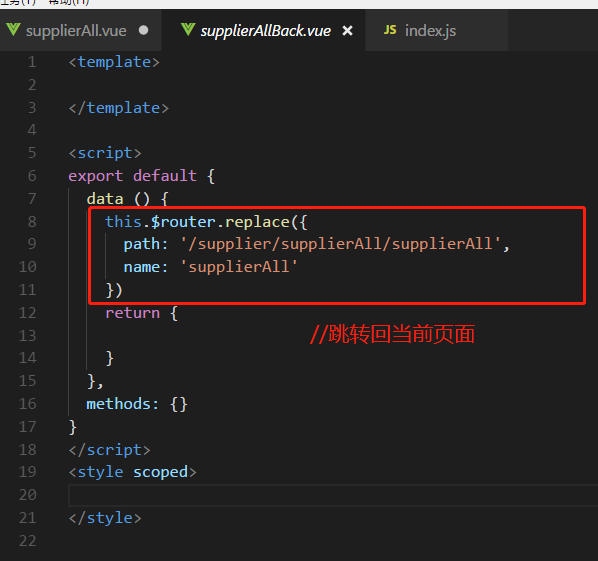Click the 'methods: {}' line
This screenshot has height=561, width=598.
click(137, 404)
